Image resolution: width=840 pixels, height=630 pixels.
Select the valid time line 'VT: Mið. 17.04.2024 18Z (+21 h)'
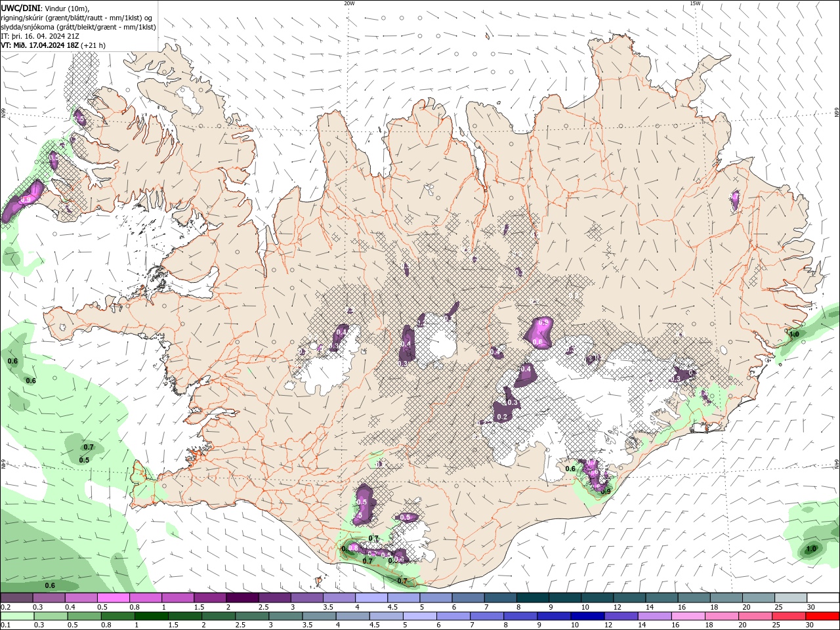pos(53,45)
